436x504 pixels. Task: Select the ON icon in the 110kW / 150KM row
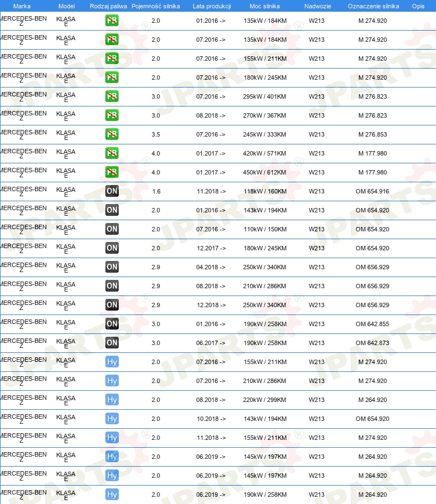(x=112, y=229)
